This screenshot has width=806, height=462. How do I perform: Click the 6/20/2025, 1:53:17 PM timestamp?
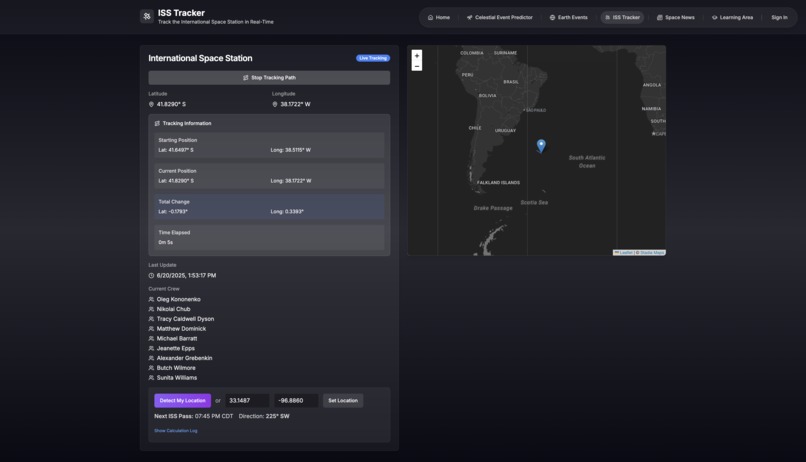coord(186,275)
